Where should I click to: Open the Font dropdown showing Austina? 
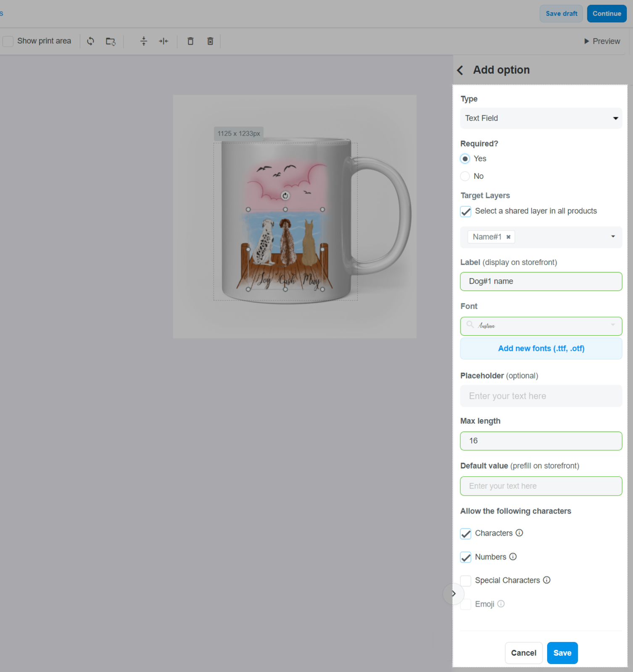click(541, 326)
